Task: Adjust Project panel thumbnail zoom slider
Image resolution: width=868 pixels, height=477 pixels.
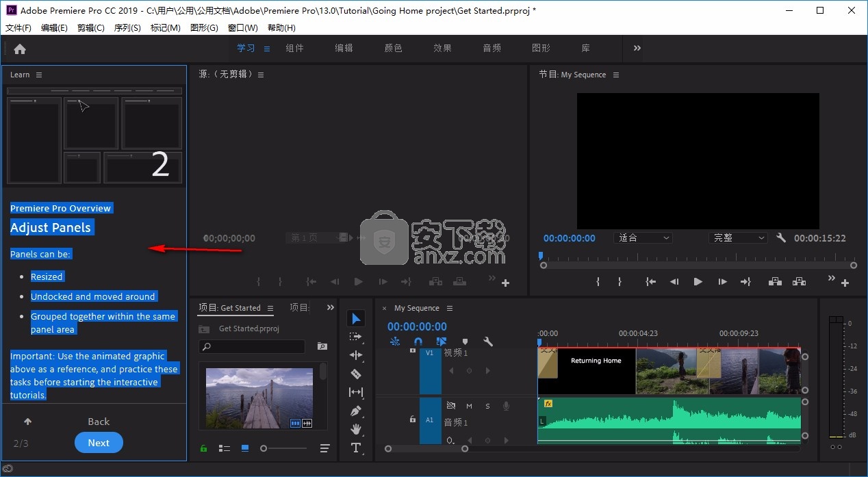Action: click(283, 448)
